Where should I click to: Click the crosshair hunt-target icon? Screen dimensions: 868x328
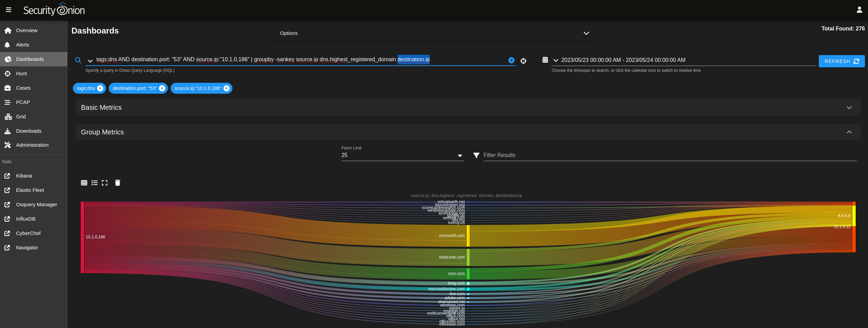click(x=523, y=61)
